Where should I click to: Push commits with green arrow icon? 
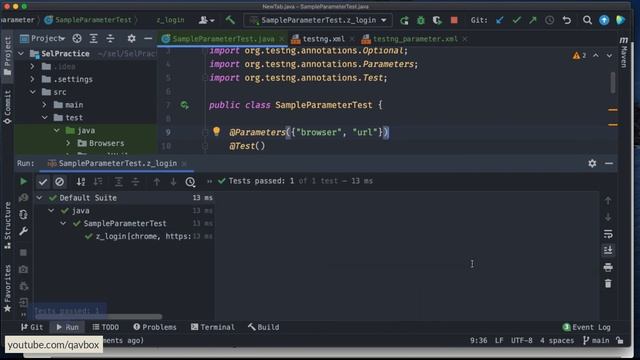tap(533, 20)
